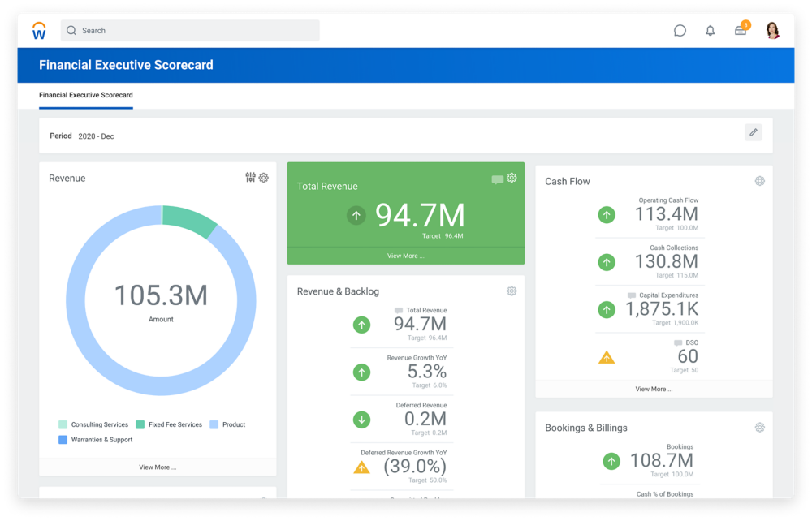Open the notifications bell icon

pyautogui.click(x=710, y=30)
